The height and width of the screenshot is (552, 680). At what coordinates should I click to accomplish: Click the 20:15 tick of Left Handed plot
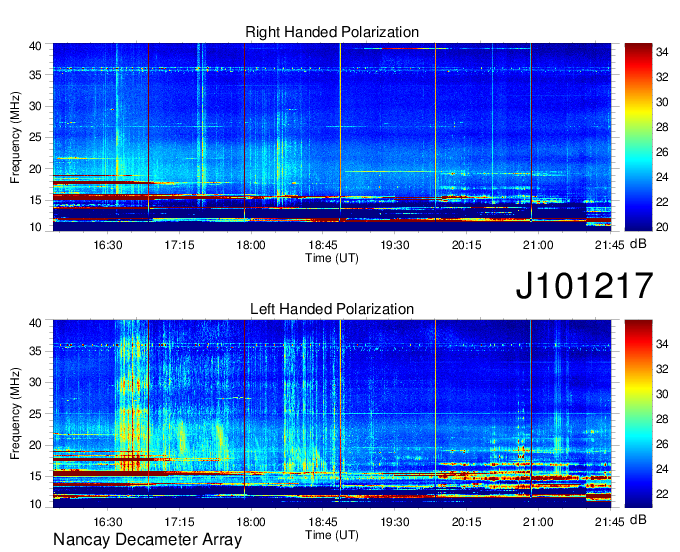[x=467, y=522]
